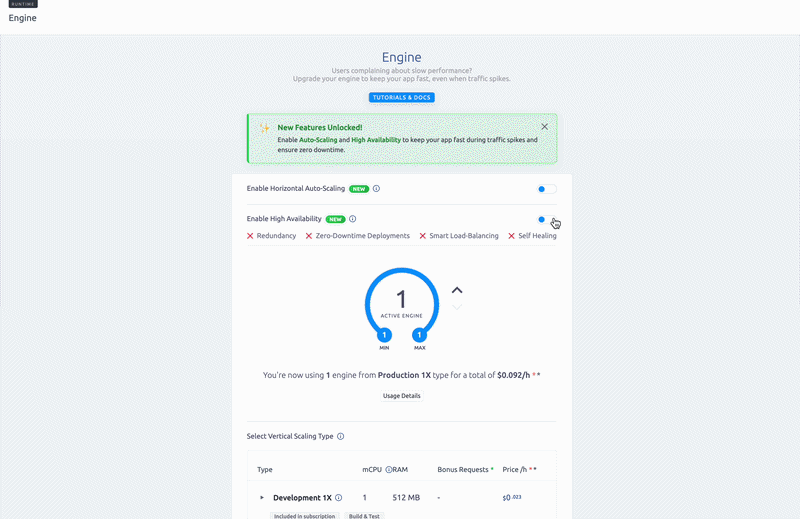Show info for Select Vertical Scaling Type
The height and width of the screenshot is (519, 800).
[x=340, y=436]
